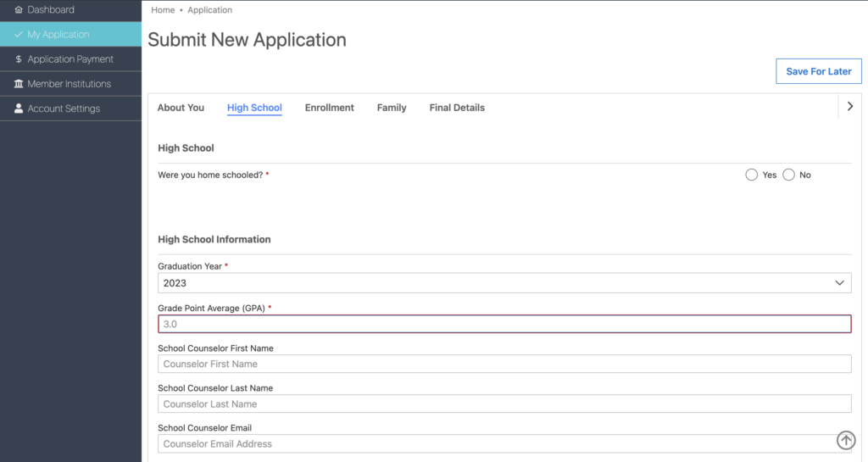Focus the School Counselor First Name field
Viewport: 868px width, 462px height.
click(x=504, y=364)
